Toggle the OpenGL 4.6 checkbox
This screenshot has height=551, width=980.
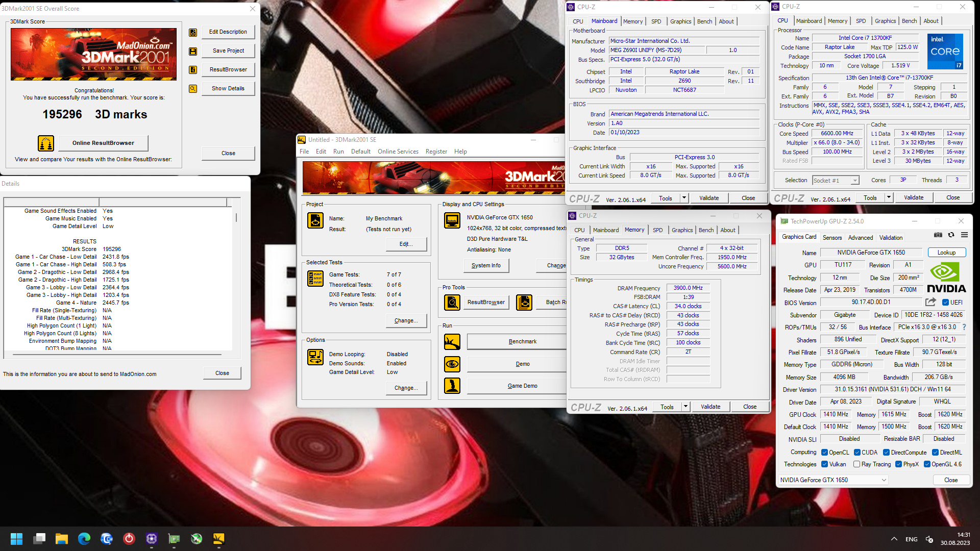(x=927, y=464)
